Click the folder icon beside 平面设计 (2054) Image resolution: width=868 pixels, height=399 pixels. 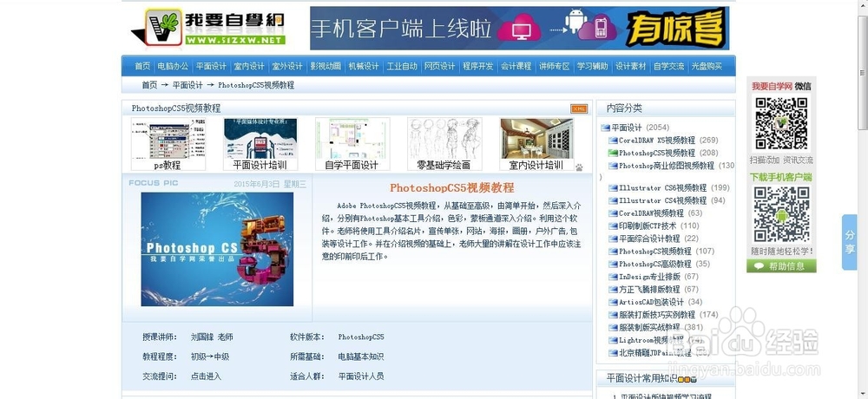coord(605,128)
